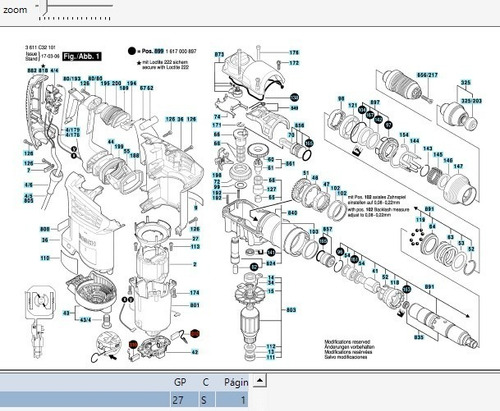The width and height of the screenshot is (500, 411).
Task: Select part label 176 on diagram
Action: [294, 52]
